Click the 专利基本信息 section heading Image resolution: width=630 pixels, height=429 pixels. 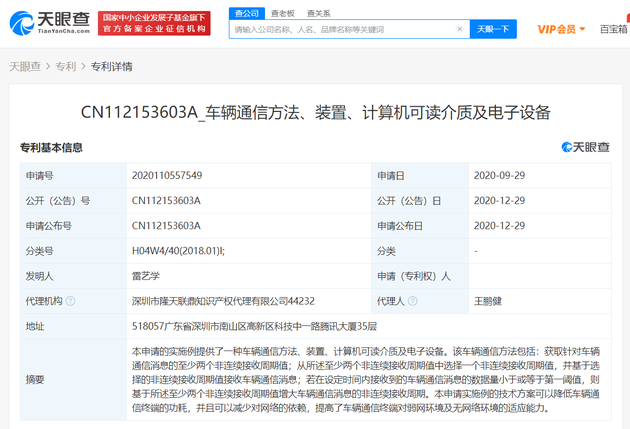pos(51,147)
